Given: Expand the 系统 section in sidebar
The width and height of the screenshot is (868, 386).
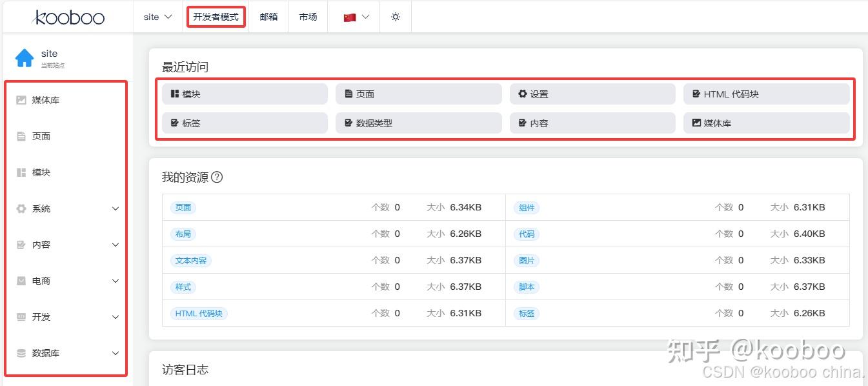Looking at the screenshot, I should [x=65, y=208].
